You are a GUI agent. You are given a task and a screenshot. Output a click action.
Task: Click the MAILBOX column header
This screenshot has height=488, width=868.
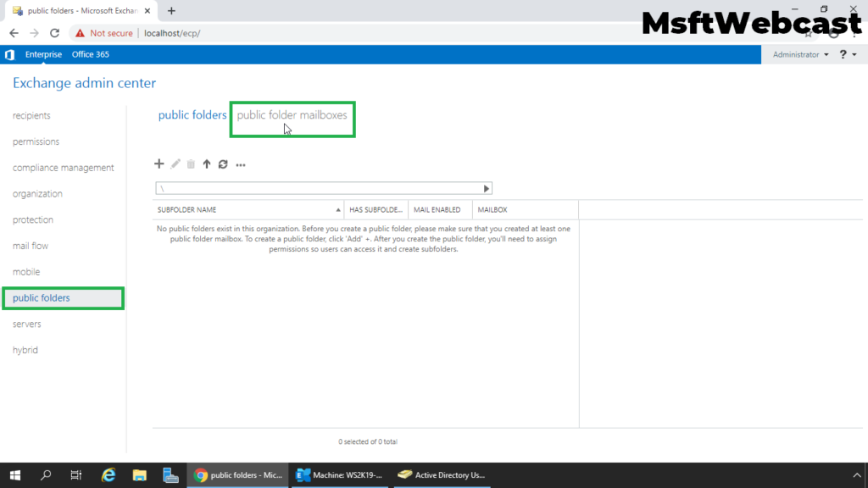pos(526,210)
